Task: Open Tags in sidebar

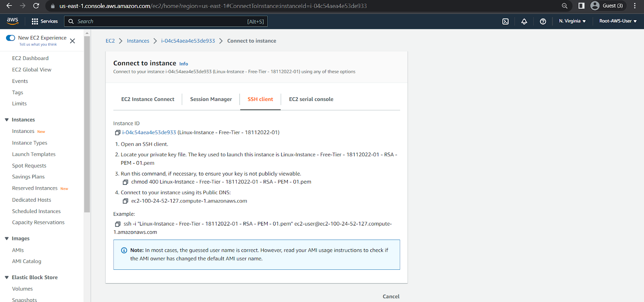Action: [18, 92]
